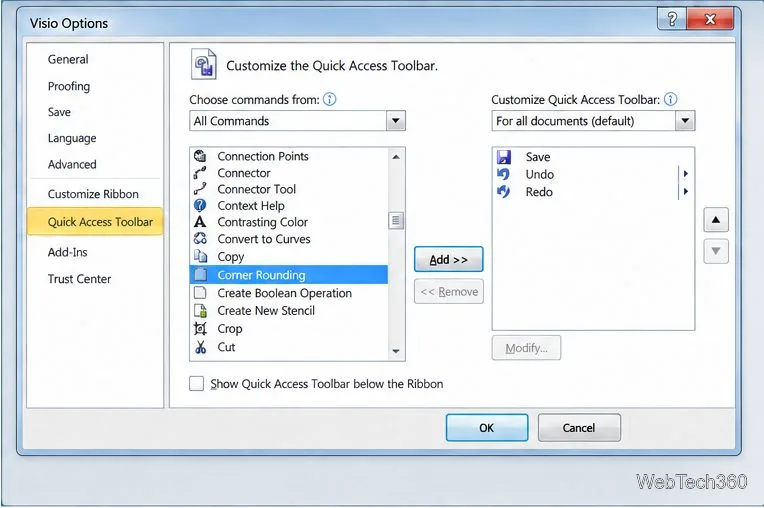Open the Advanced options category
The height and width of the screenshot is (508, 764).
tap(72, 165)
